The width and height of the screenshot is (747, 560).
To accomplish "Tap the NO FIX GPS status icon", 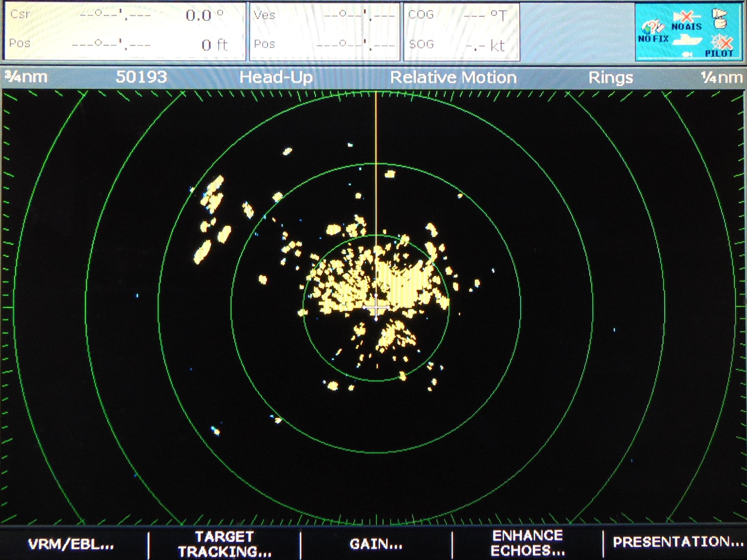I will (x=653, y=32).
